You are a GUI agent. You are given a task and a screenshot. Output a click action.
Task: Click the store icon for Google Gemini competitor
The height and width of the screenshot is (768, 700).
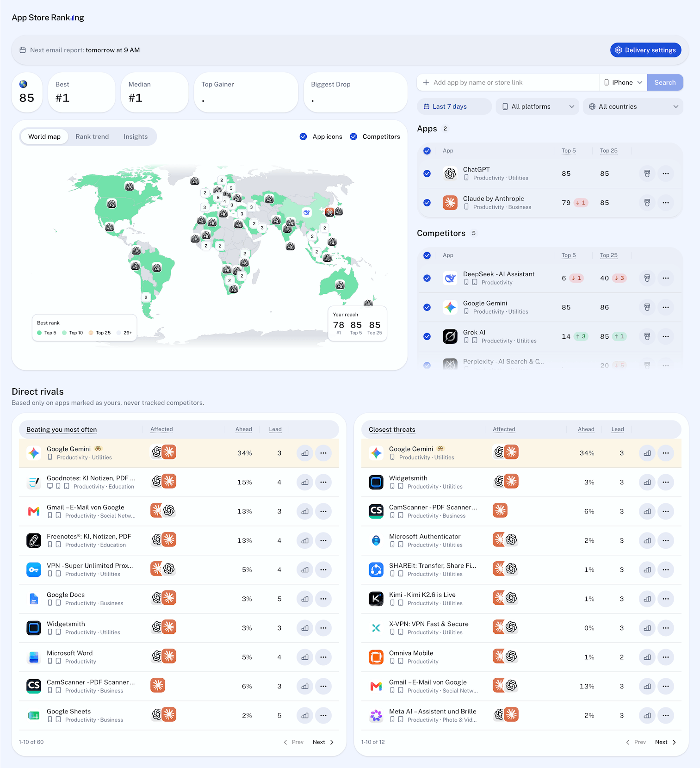(647, 307)
